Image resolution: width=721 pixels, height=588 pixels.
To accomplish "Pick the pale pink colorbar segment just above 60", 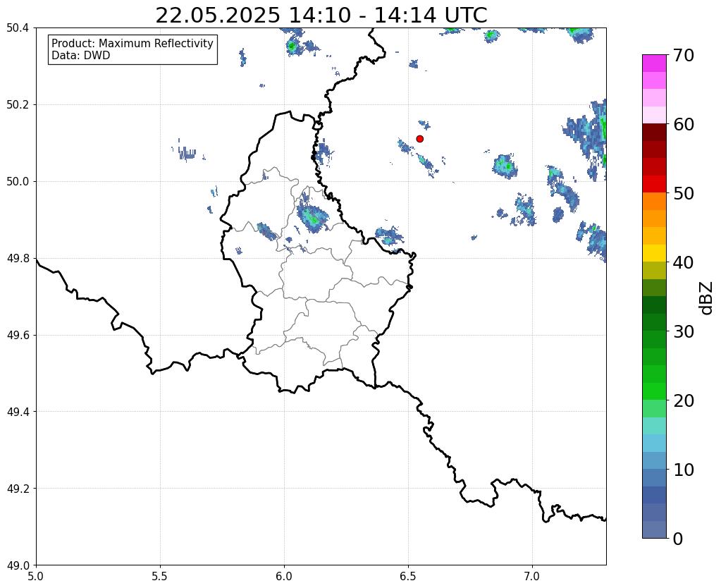I will [654, 115].
